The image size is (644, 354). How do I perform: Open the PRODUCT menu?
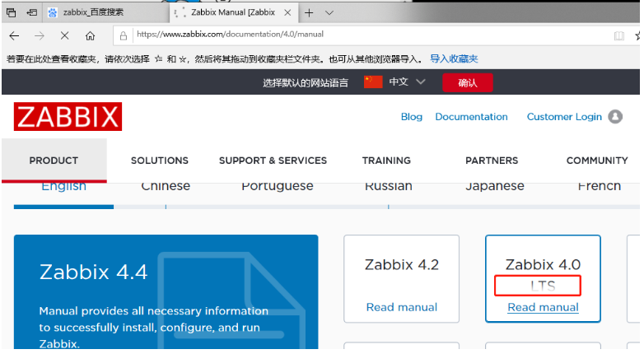[54, 161]
